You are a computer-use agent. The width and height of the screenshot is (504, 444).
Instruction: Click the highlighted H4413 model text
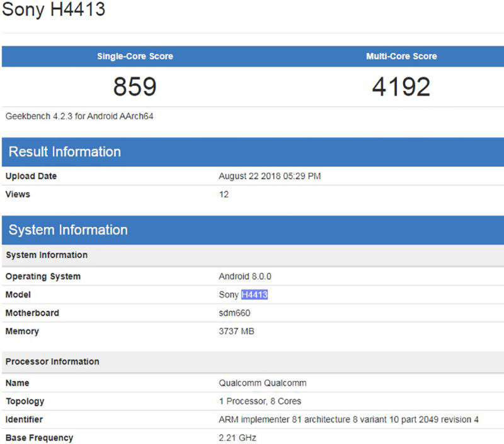pos(255,295)
